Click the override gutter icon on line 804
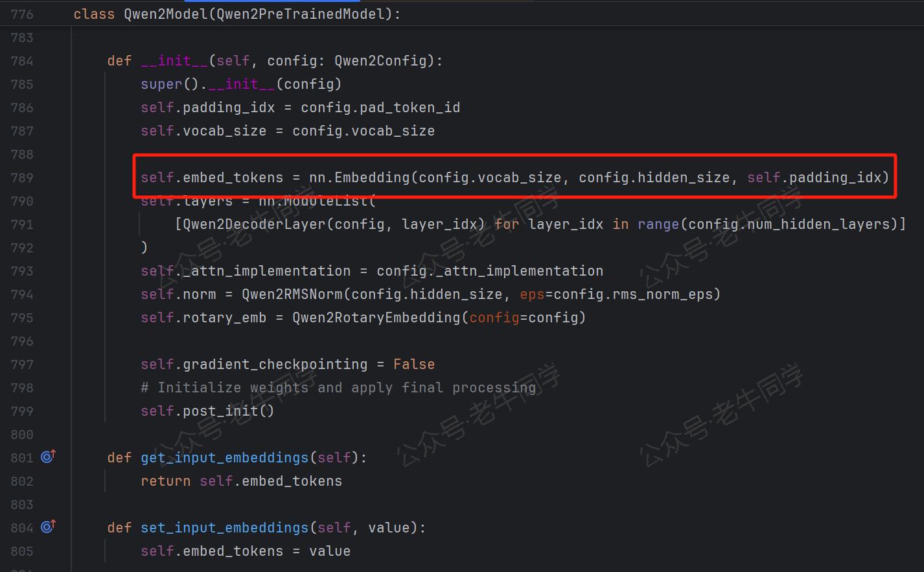The width and height of the screenshot is (924, 572). pyautogui.click(x=49, y=527)
